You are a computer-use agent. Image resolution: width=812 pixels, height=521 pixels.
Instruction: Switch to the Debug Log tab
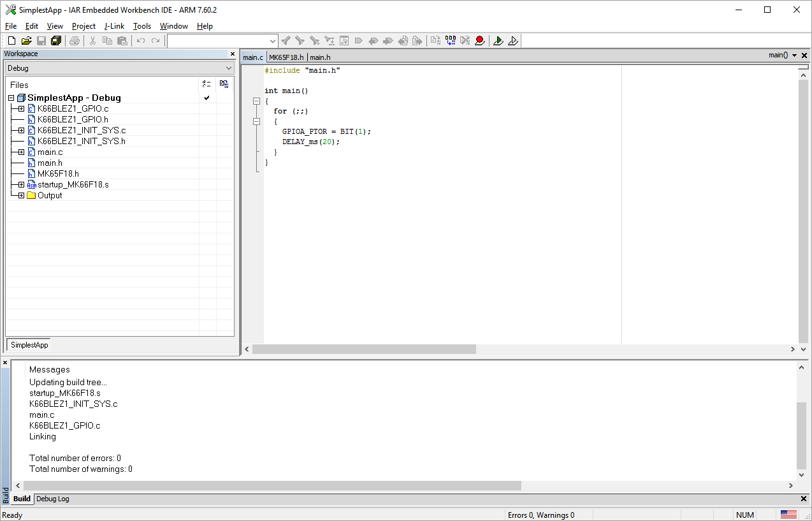pos(52,499)
